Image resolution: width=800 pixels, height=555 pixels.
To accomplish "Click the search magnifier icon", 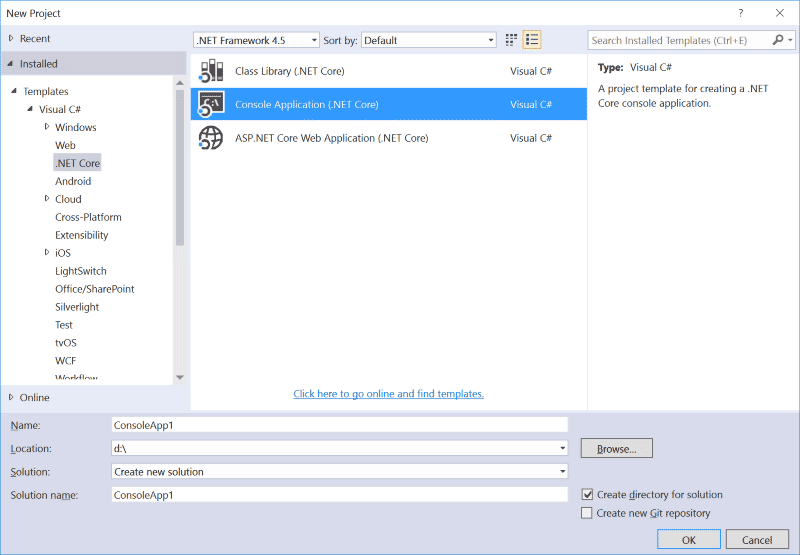I will 778,40.
